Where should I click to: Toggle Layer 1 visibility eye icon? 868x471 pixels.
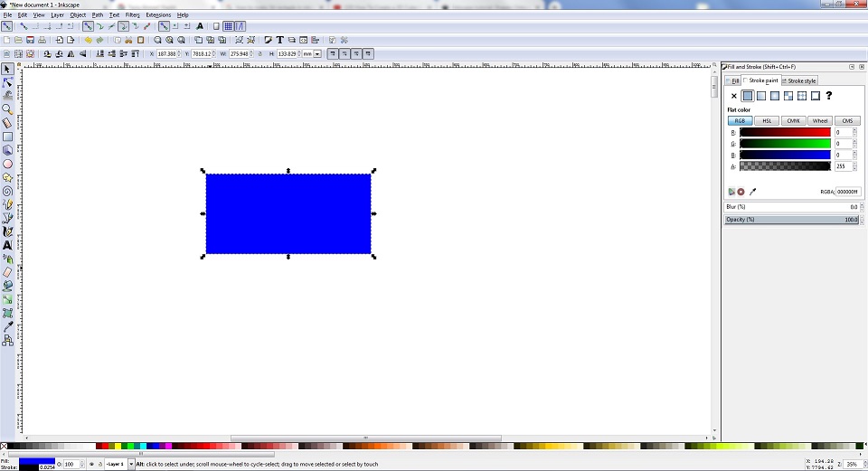[91, 464]
